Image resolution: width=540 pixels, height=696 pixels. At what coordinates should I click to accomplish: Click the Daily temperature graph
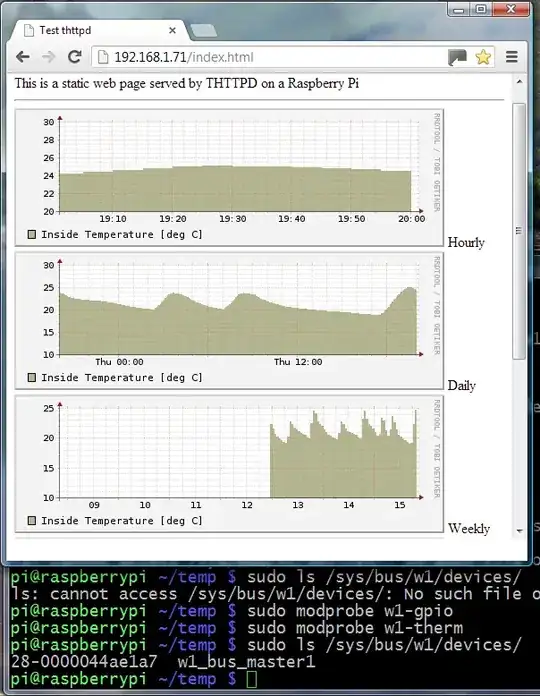coord(229,321)
